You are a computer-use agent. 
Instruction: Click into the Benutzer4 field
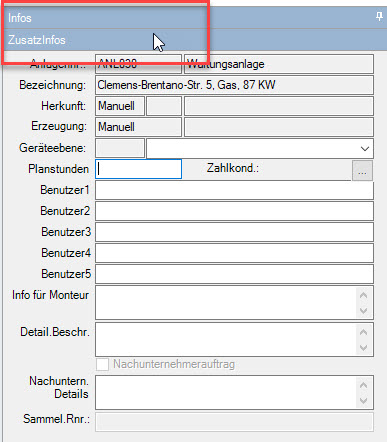234,253
